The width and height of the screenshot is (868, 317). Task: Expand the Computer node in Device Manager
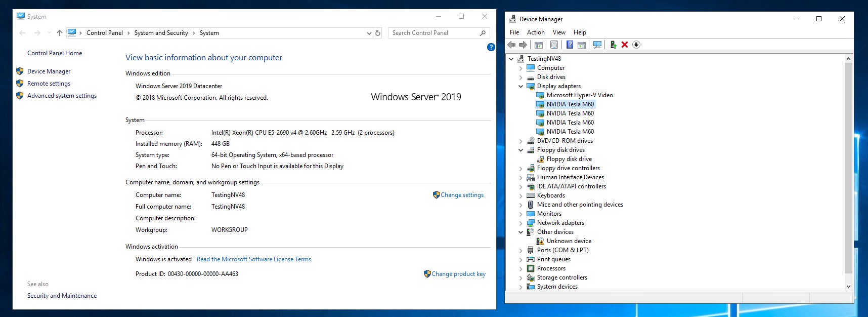pyautogui.click(x=520, y=68)
